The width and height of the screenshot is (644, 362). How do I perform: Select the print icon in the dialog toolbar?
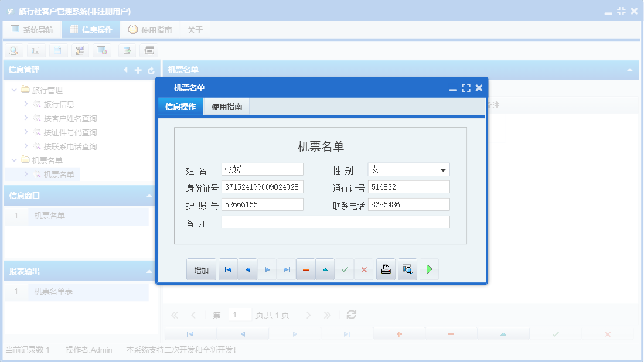[386, 269]
